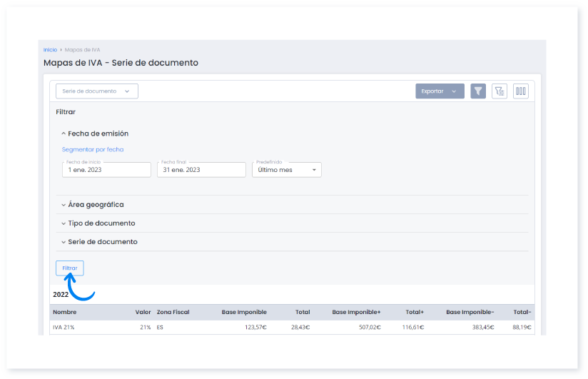Viewport: 588px width, 379px height.
Task: Open the Exportar dropdown
Action: click(x=440, y=91)
